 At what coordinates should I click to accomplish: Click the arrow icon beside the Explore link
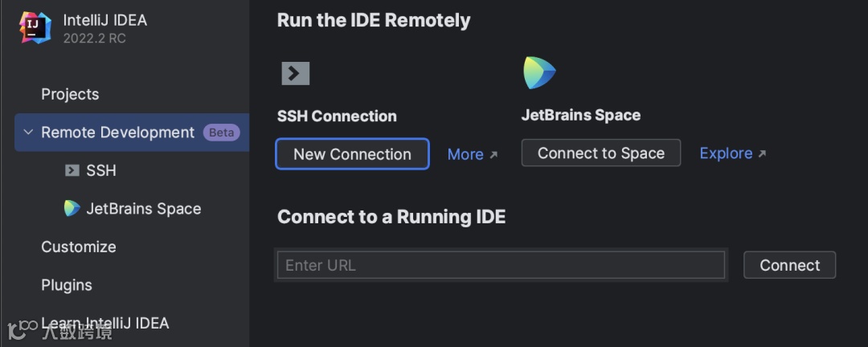[762, 154]
